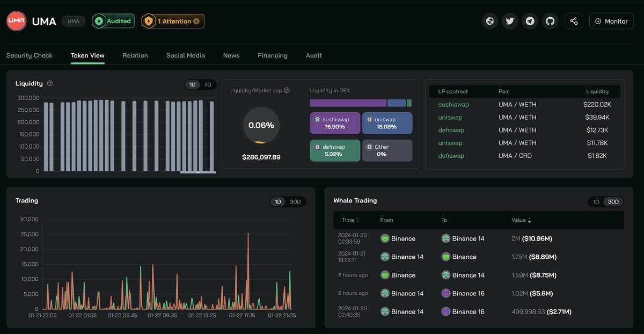This screenshot has height=334, width=644.
Task: Click the Time column sort icon
Action: click(358, 220)
